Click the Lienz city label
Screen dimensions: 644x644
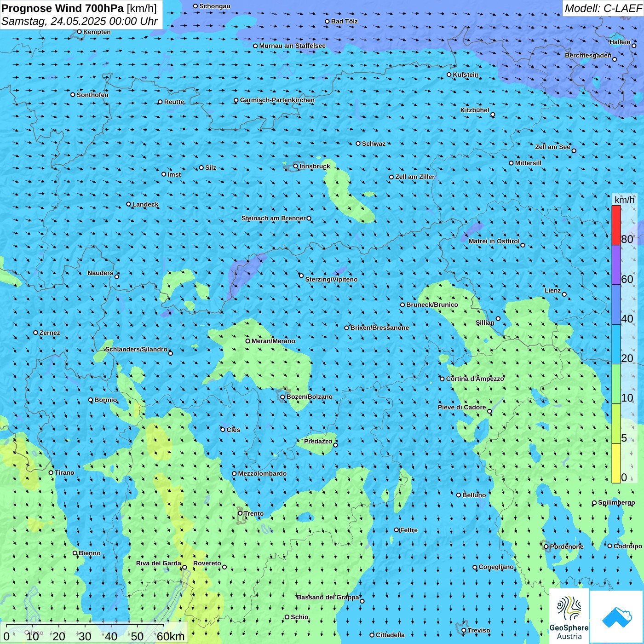tap(552, 290)
